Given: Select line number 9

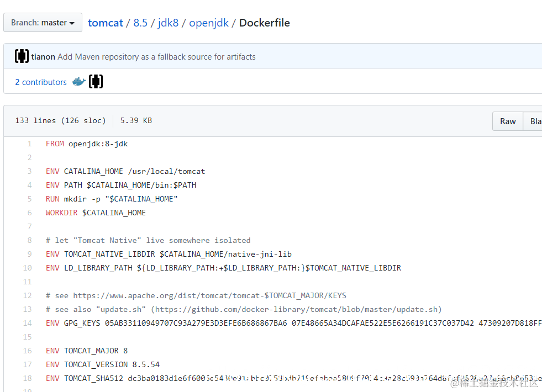Looking at the screenshot, I should (29, 254).
